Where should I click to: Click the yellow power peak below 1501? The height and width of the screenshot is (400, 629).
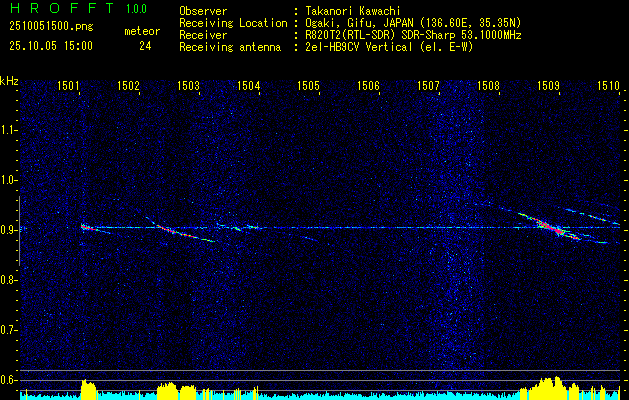click(89, 388)
